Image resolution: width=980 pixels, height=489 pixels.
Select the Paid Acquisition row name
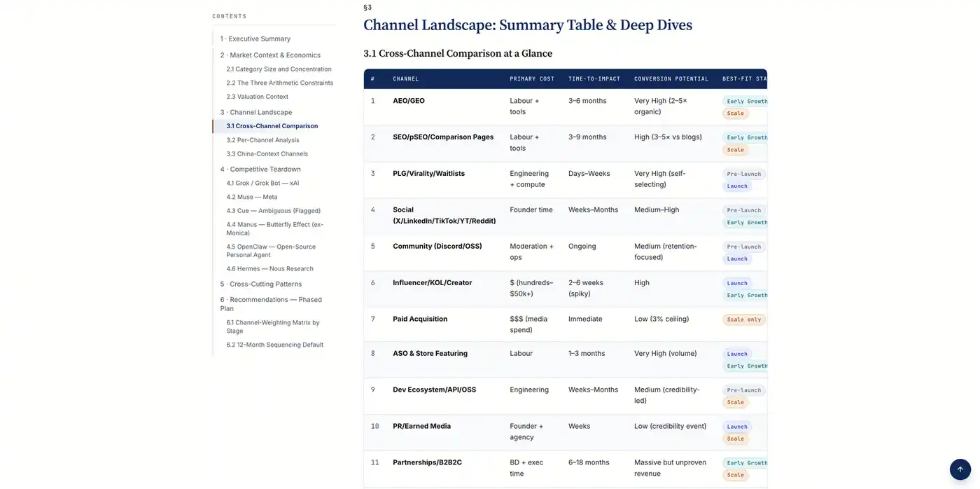pos(420,319)
